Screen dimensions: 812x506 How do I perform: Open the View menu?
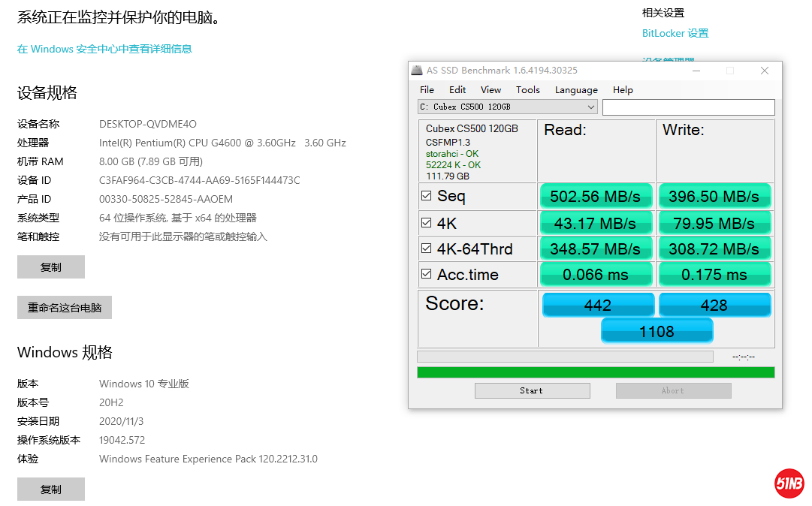pos(491,90)
